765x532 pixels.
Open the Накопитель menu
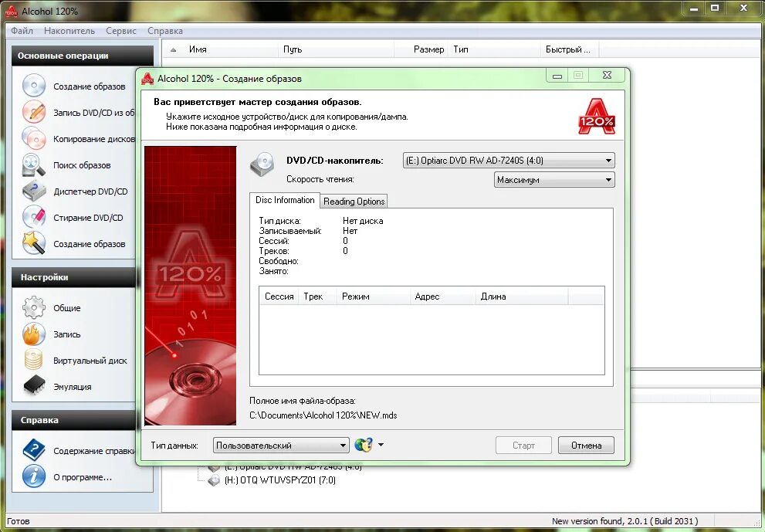pyautogui.click(x=69, y=31)
